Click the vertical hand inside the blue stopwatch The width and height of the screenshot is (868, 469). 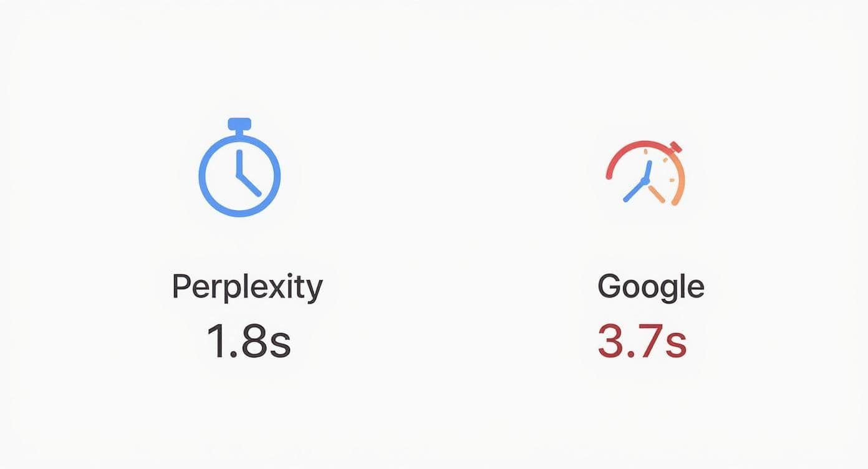tap(239, 162)
